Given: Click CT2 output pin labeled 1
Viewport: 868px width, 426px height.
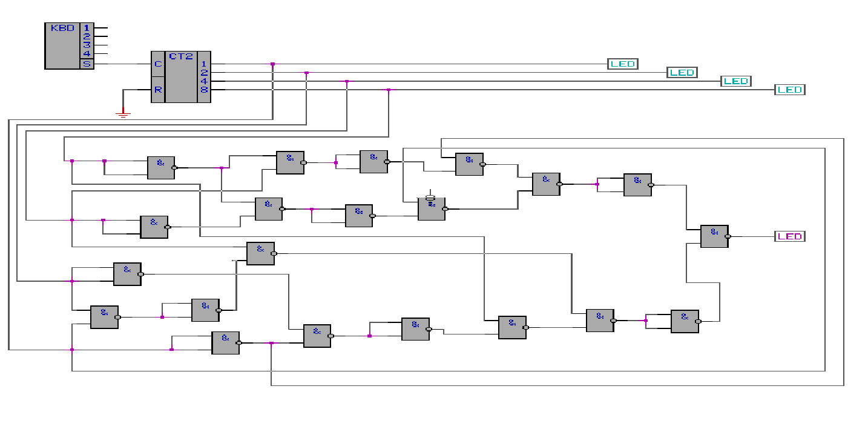Looking at the screenshot, I should click(204, 64).
